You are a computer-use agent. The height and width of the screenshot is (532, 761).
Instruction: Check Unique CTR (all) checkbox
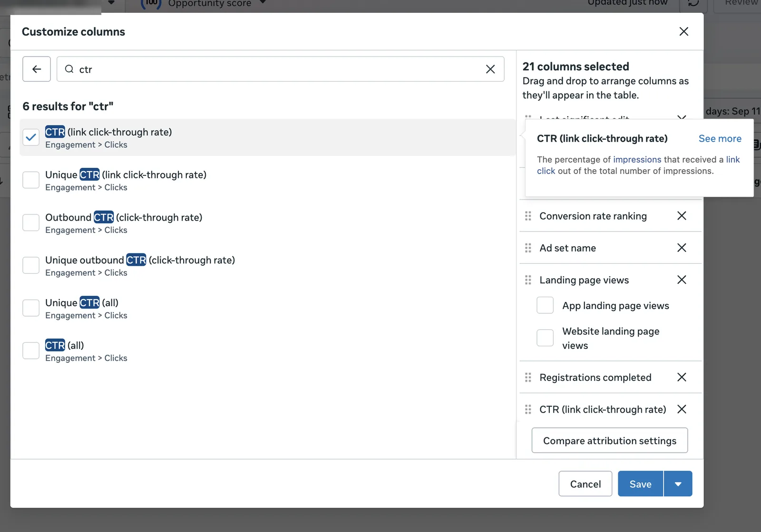(31, 308)
